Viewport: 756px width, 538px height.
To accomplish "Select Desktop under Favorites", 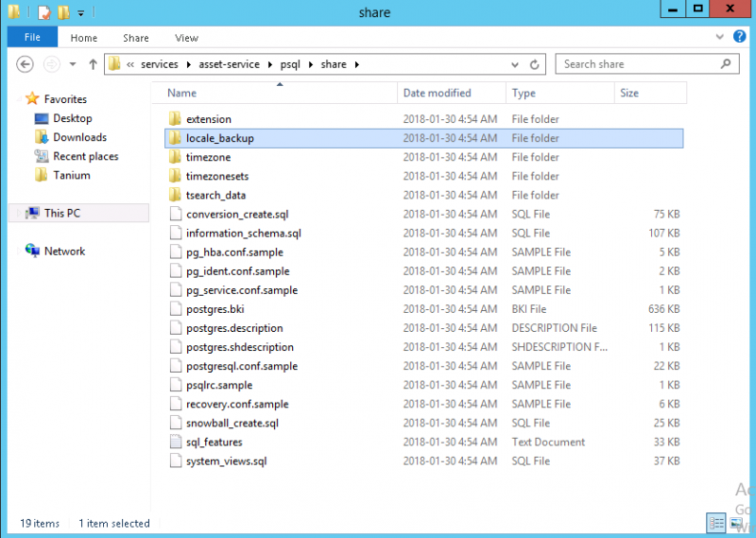I will (x=73, y=118).
